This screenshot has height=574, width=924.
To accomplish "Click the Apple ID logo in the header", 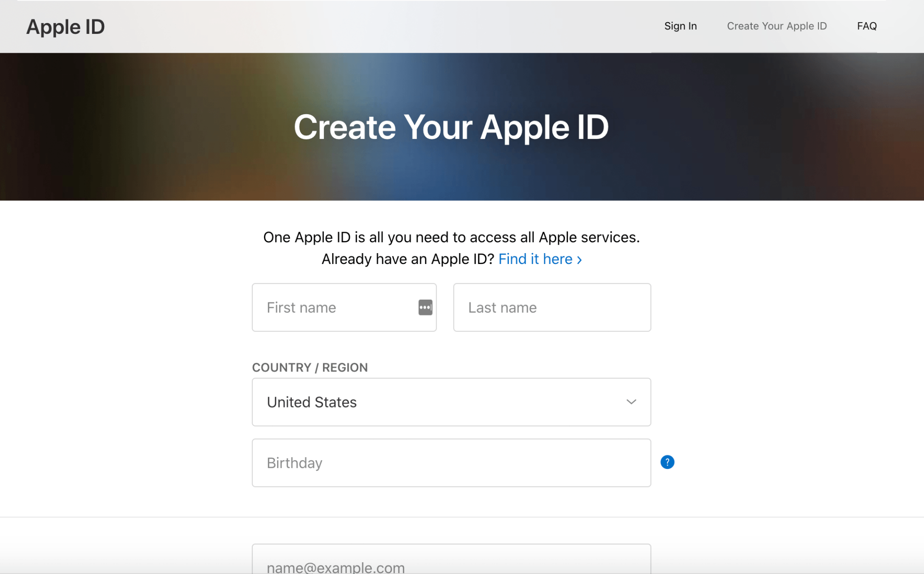I will [x=65, y=27].
